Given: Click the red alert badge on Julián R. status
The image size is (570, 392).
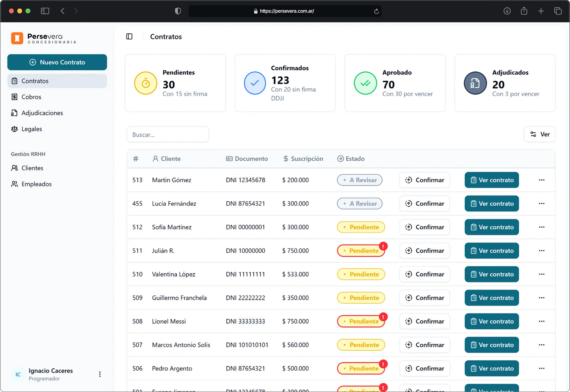Looking at the screenshot, I should tap(383, 246).
